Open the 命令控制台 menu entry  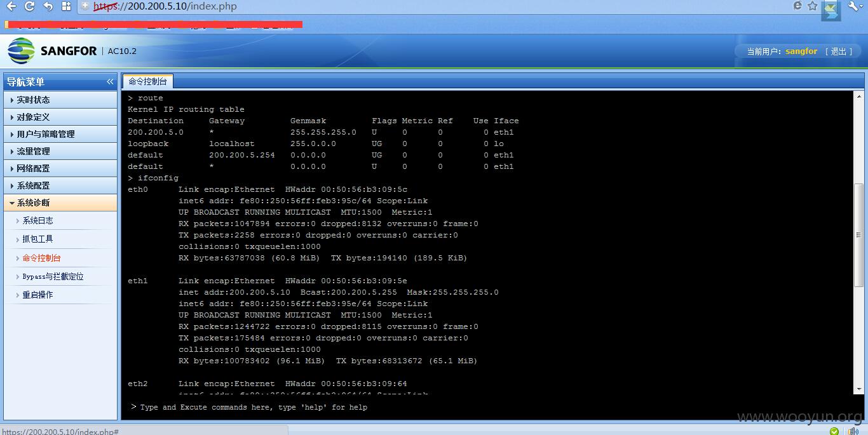[x=41, y=258]
